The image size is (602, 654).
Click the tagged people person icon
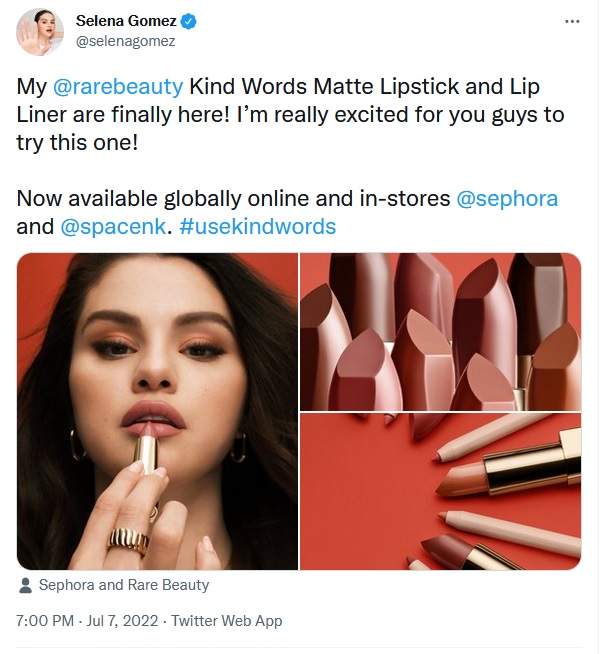[x=25, y=585]
